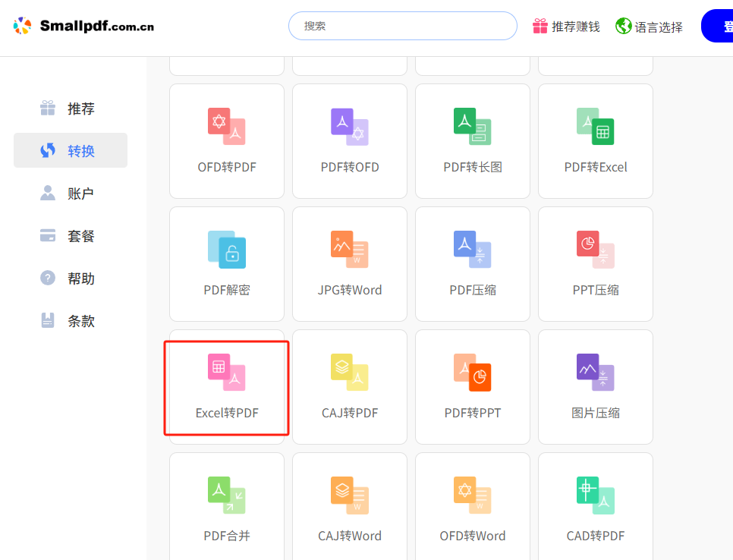
Task: Click the question mark icon beside 帮助
Action: point(48,278)
